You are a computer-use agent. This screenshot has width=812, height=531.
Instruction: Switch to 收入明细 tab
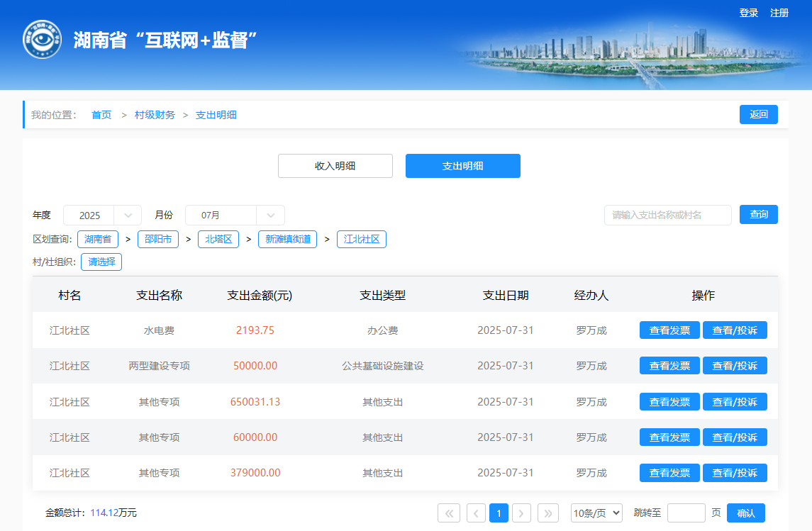pos(335,166)
